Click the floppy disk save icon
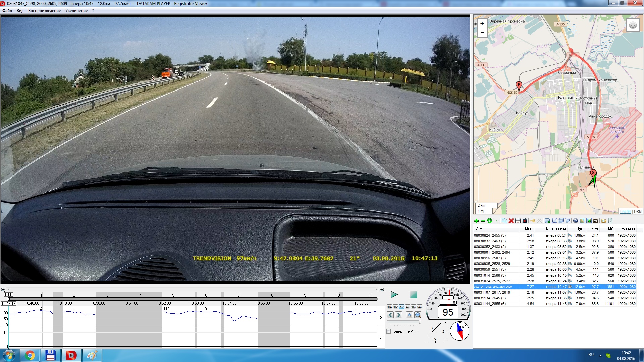 518,221
